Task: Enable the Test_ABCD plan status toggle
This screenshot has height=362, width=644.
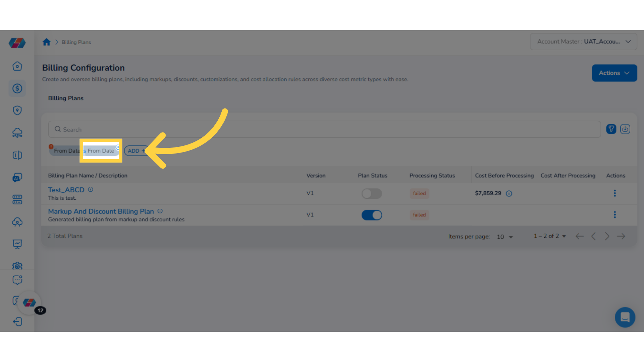Action: (372, 193)
